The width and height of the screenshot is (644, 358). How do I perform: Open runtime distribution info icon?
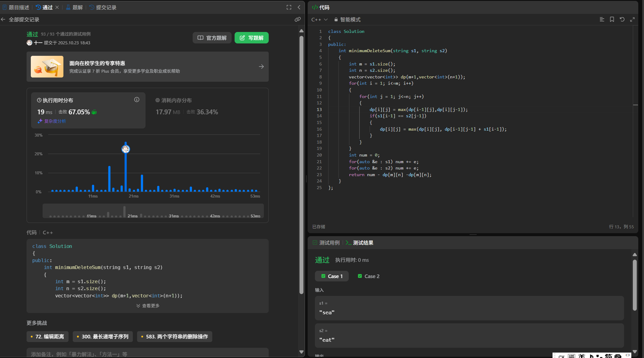coord(137,100)
